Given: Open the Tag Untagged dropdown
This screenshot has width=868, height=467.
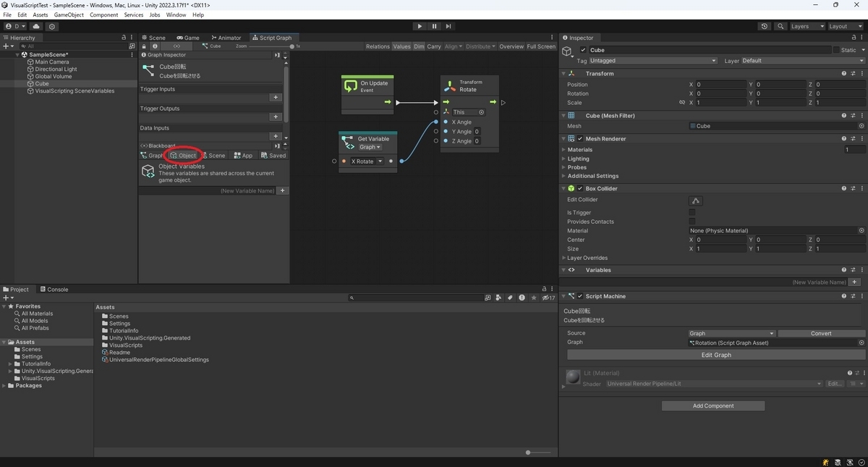Looking at the screenshot, I should click(x=653, y=61).
